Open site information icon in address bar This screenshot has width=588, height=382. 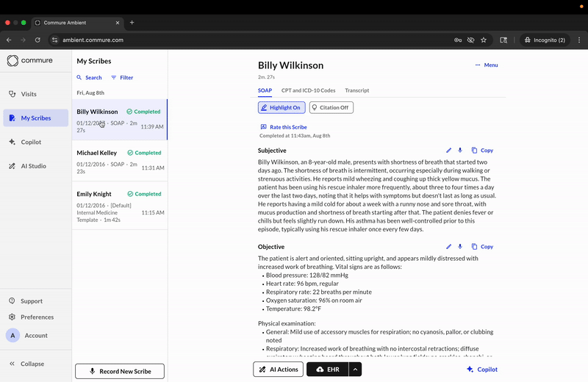[x=54, y=40]
